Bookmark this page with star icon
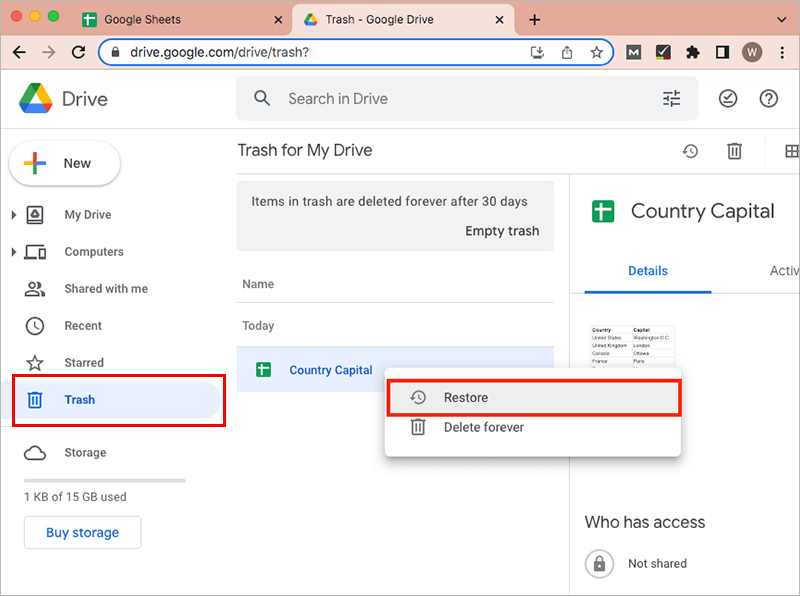 point(596,52)
